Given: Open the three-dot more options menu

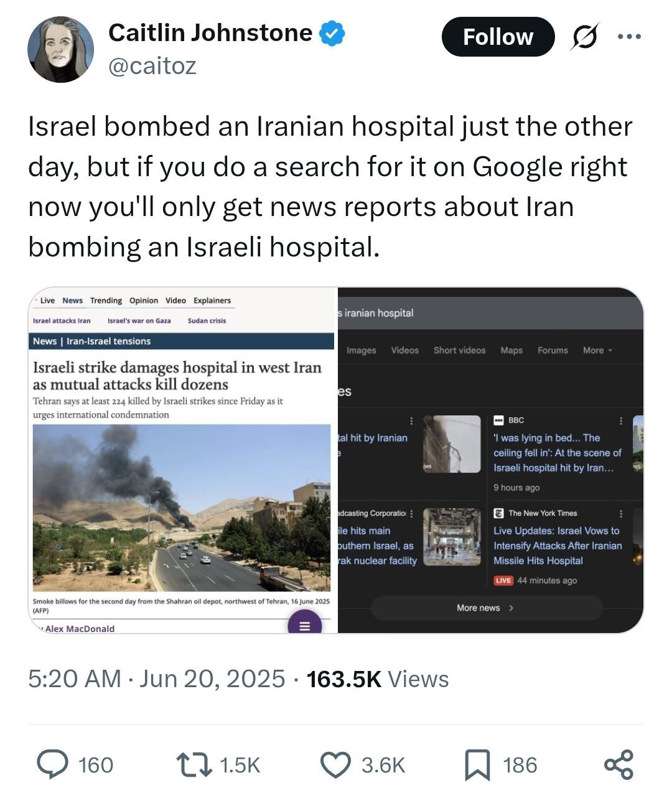Looking at the screenshot, I should pyautogui.click(x=628, y=36).
